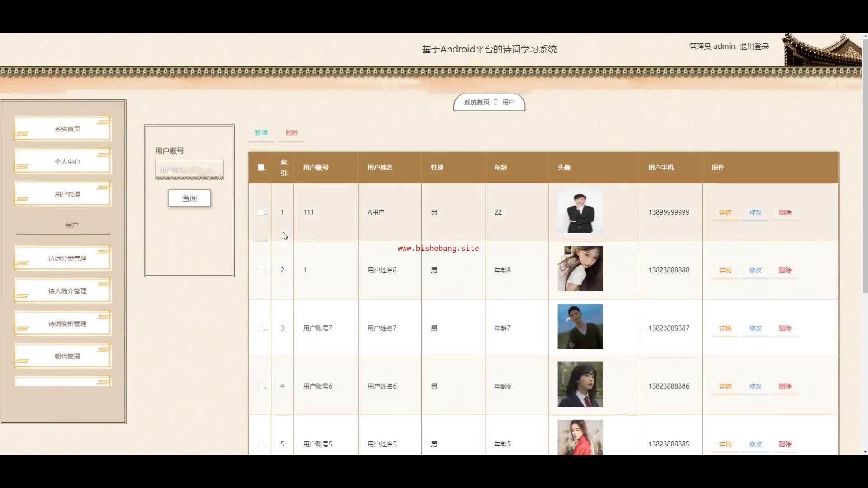
Task: Check the row 1 checkbox for user 111
Action: (261, 212)
